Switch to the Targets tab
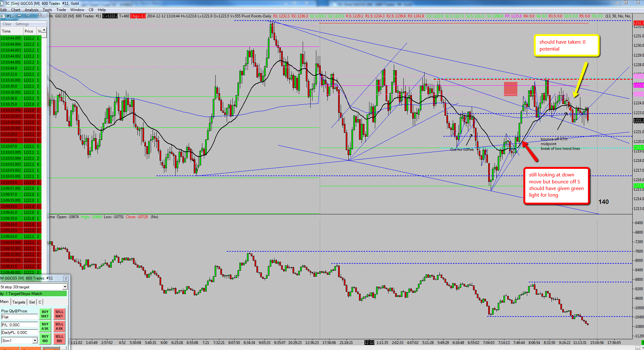644x350 pixels. (19, 302)
